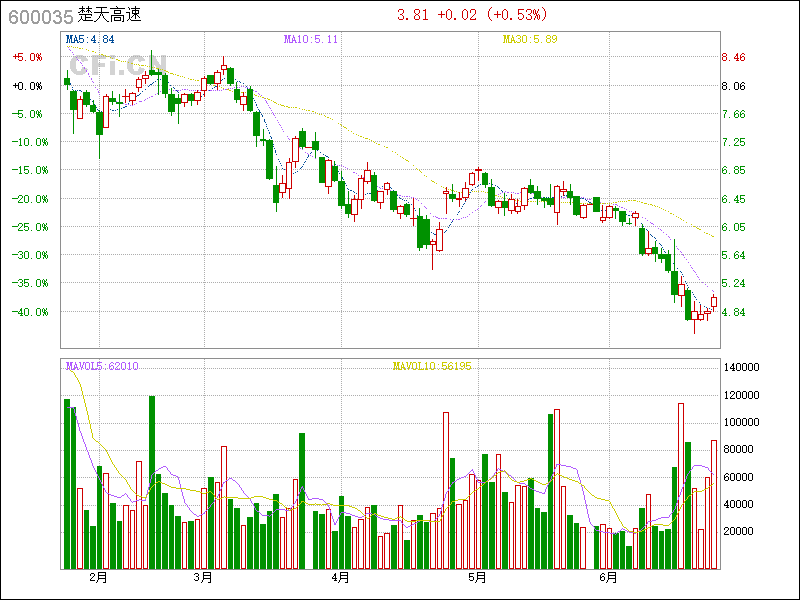Image resolution: width=800 pixels, height=600 pixels.
Task: Click the 5月 date marker
Action: 477,577
